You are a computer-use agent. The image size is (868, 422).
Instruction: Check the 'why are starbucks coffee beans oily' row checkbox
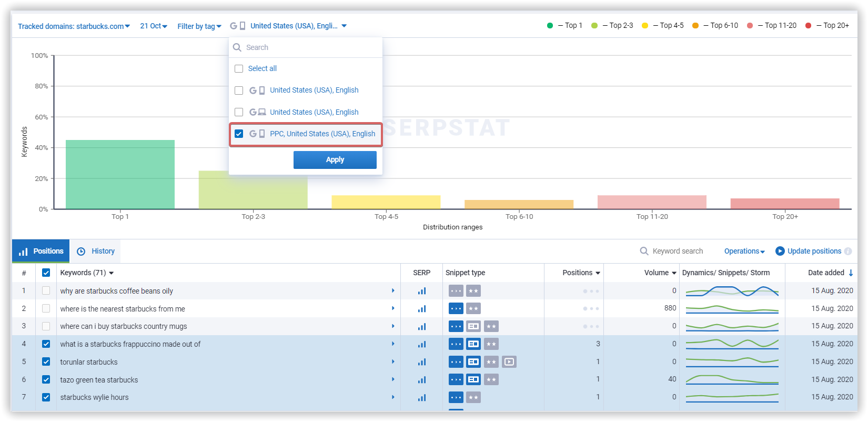click(x=46, y=290)
